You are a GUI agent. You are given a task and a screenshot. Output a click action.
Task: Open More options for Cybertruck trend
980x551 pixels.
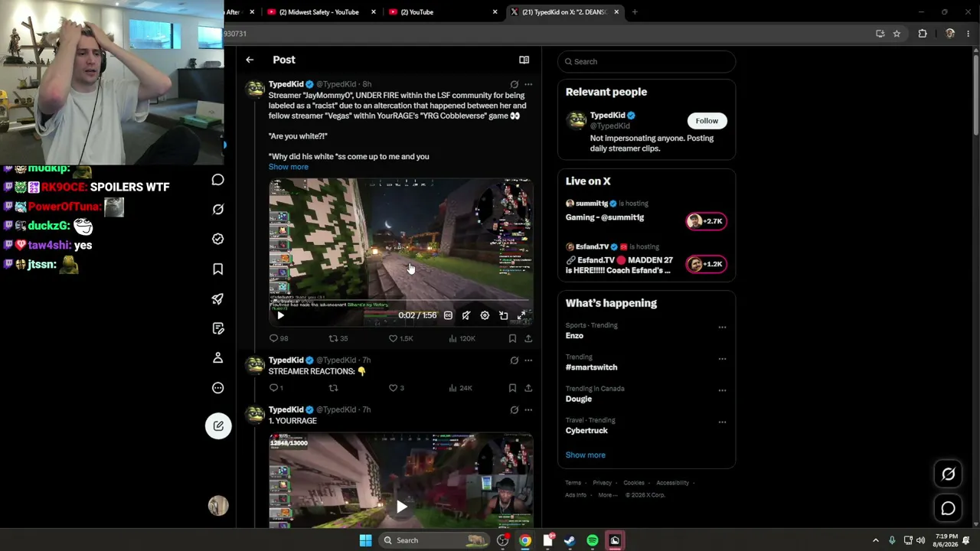click(x=722, y=422)
